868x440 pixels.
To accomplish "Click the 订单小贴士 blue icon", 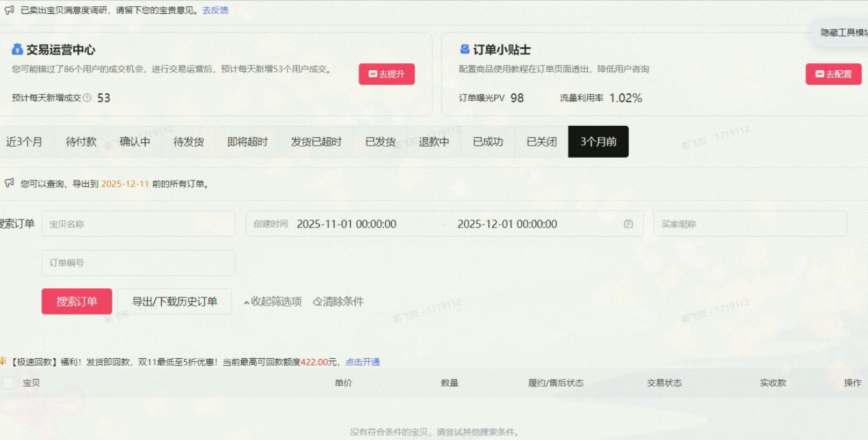I will [465, 49].
